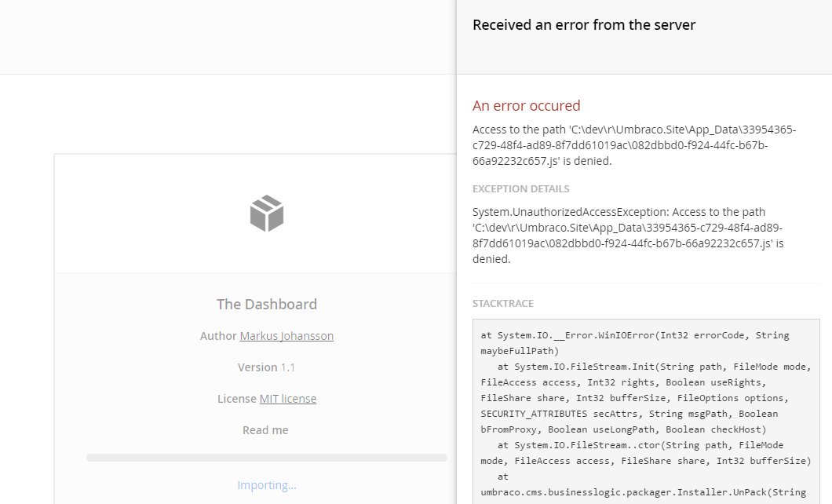Click the License label text

click(x=237, y=399)
